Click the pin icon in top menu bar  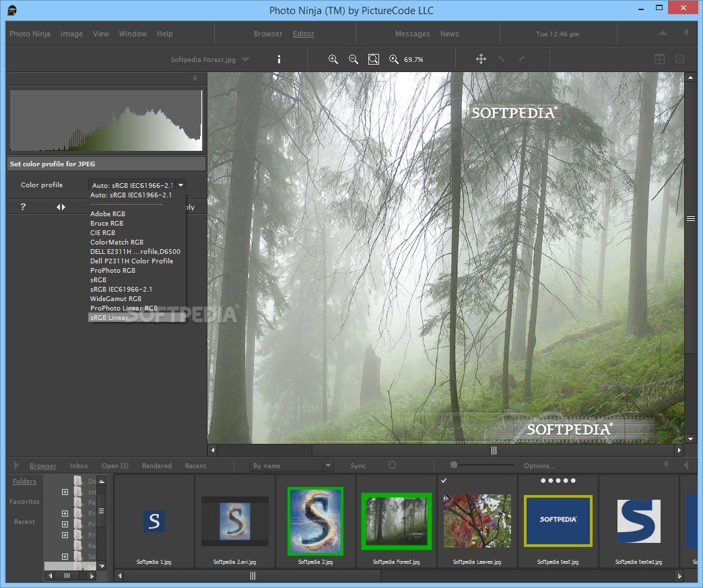(x=686, y=33)
